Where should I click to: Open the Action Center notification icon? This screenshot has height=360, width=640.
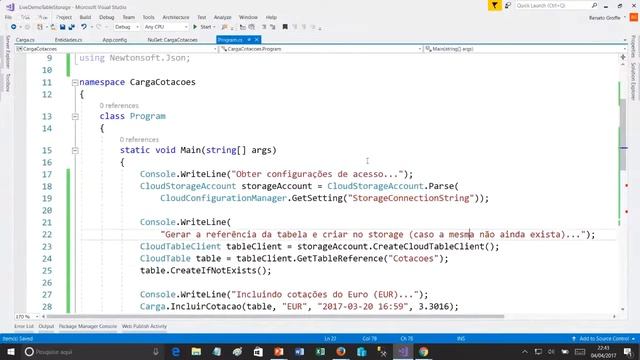(x=628, y=351)
